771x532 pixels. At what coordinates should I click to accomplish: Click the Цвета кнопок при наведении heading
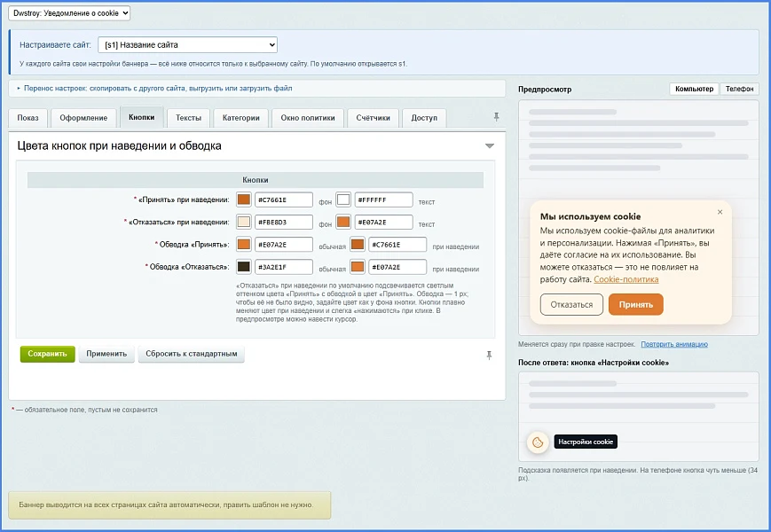[120, 146]
